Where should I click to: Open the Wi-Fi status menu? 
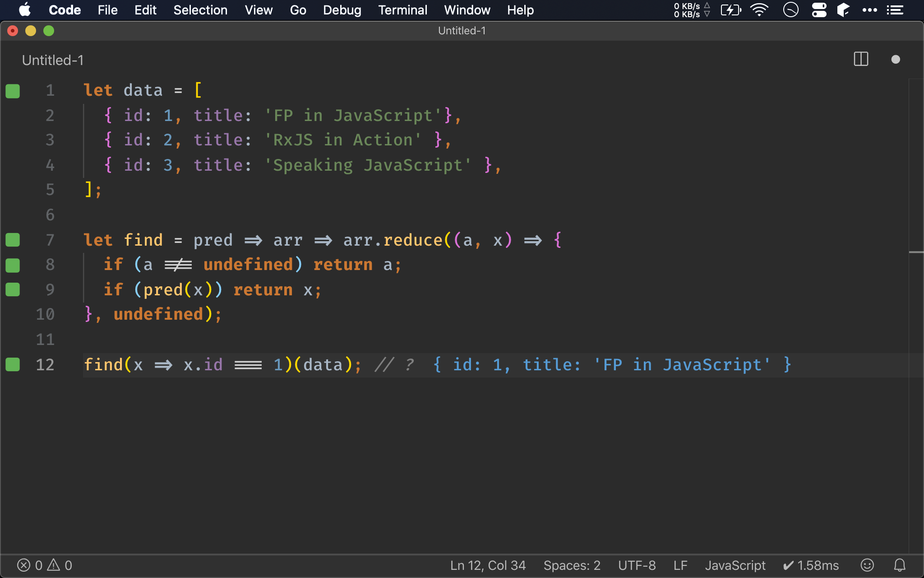(759, 10)
